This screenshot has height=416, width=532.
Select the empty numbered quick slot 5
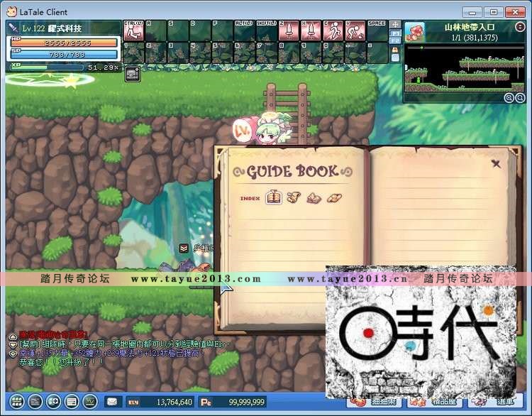click(222, 53)
